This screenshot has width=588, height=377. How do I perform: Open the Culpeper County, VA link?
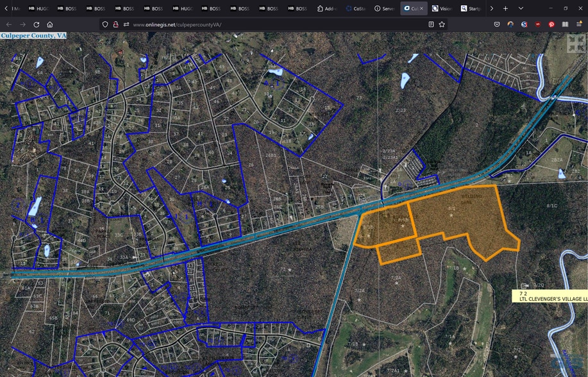click(33, 36)
